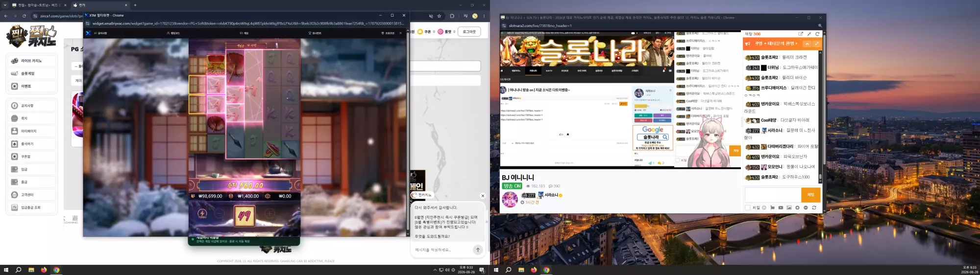The width and height of the screenshot is (980, 275).
Task: Click the 입금 deposit icon in sidebar
Action: [14, 169]
